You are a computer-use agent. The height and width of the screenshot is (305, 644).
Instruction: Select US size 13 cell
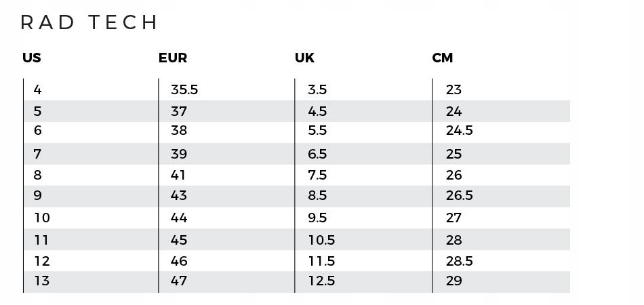41,281
